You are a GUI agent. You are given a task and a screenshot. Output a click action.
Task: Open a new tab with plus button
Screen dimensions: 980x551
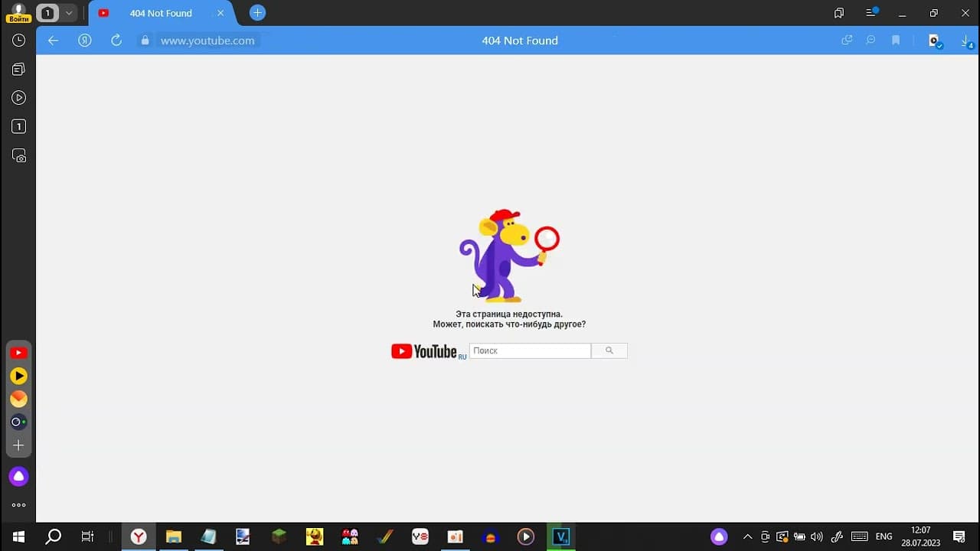click(258, 13)
